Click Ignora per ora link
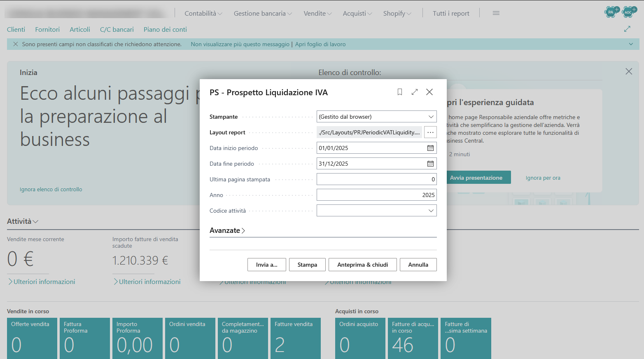The width and height of the screenshot is (644, 359). pyautogui.click(x=543, y=178)
